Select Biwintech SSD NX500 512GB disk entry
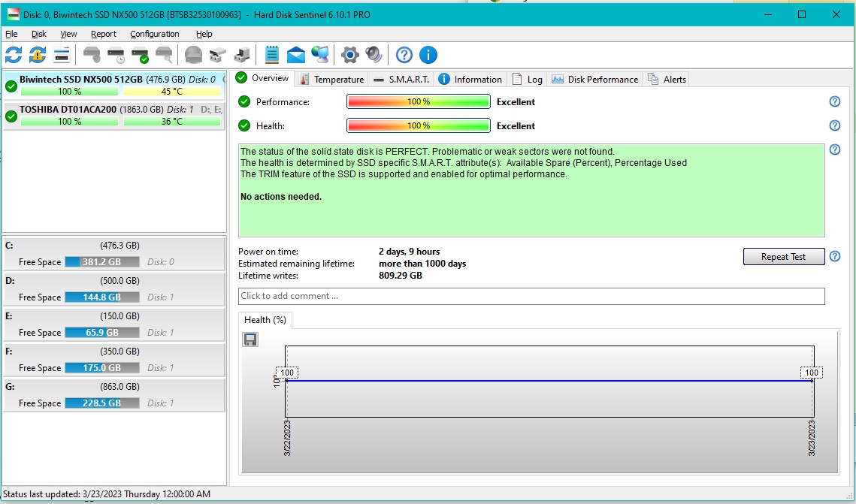This screenshot has width=856, height=504. [114, 85]
